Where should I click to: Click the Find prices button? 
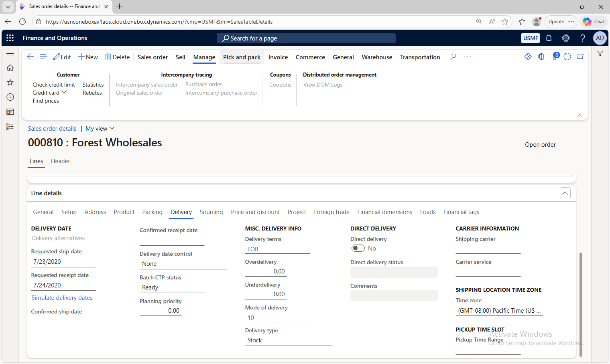[x=46, y=101]
